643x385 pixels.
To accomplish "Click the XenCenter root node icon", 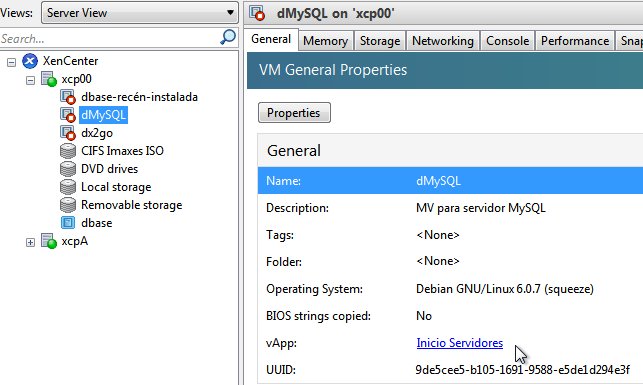I will [30, 61].
